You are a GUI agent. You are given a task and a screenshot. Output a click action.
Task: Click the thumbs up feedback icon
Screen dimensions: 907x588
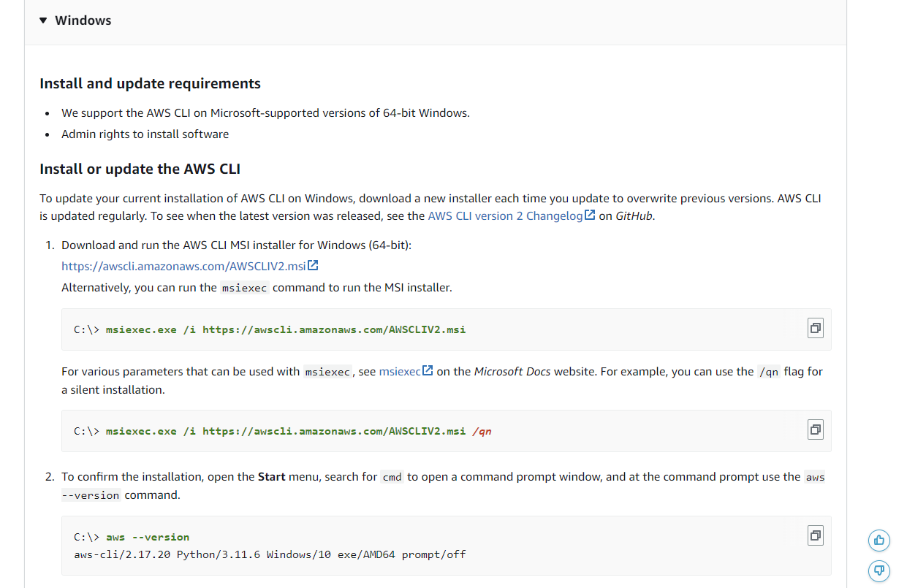(879, 541)
